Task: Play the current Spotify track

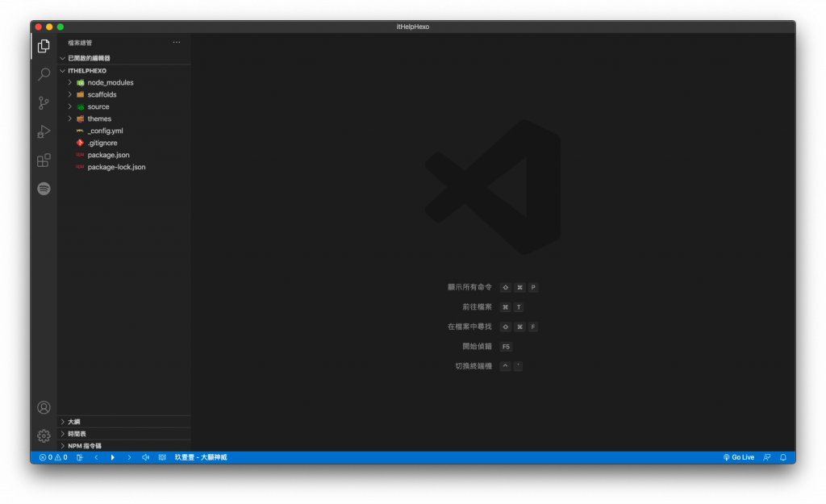Action: [x=112, y=457]
